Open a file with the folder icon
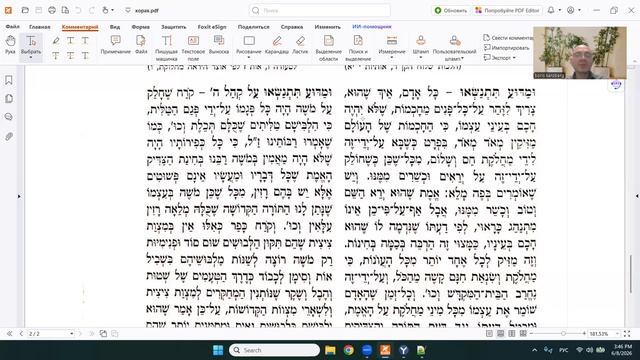The image size is (640, 360). pyautogui.click(x=25, y=10)
